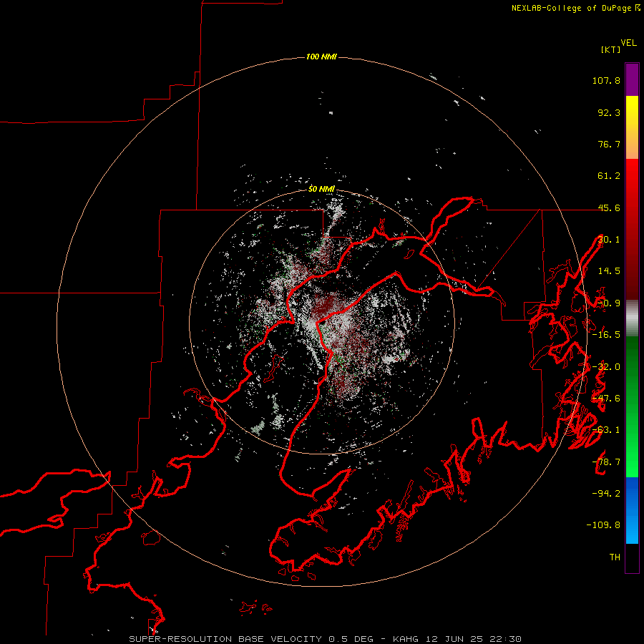
Task: Click the 92.3 velocity scale value
Action: (x=609, y=112)
